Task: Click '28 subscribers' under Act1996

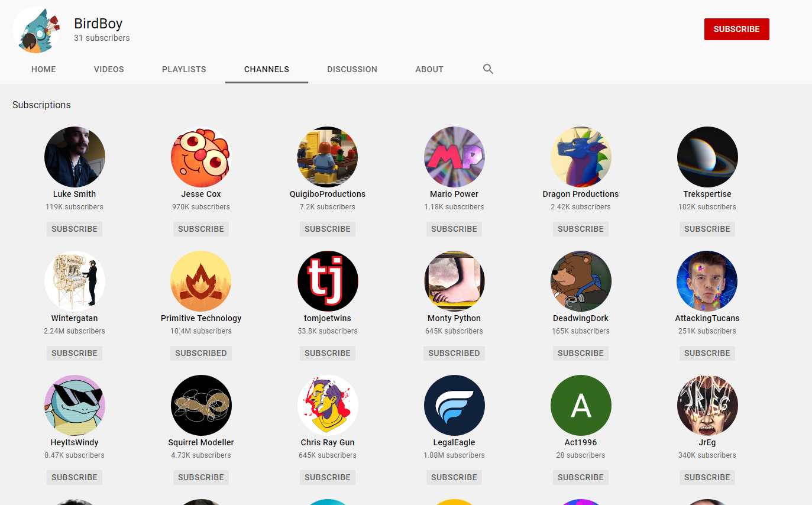Action: pos(581,455)
